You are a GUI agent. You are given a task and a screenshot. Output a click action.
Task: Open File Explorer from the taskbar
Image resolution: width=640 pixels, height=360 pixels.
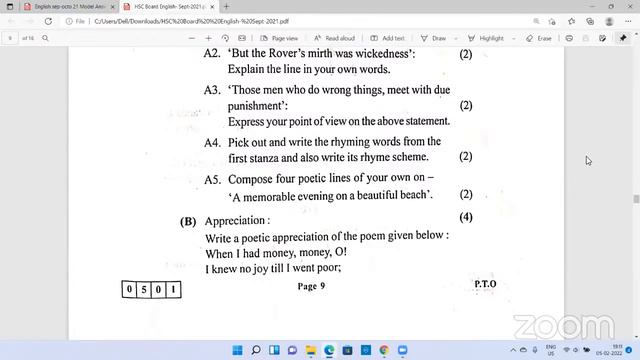(x=311, y=350)
